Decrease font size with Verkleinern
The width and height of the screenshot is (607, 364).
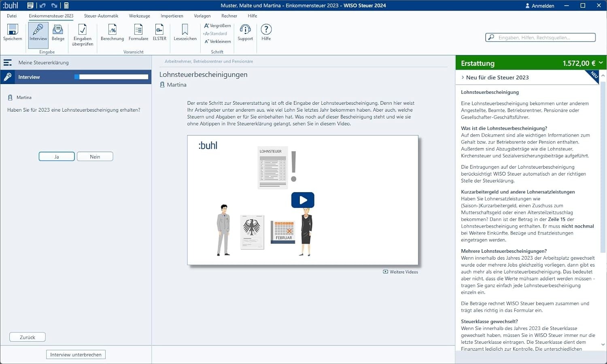click(217, 41)
